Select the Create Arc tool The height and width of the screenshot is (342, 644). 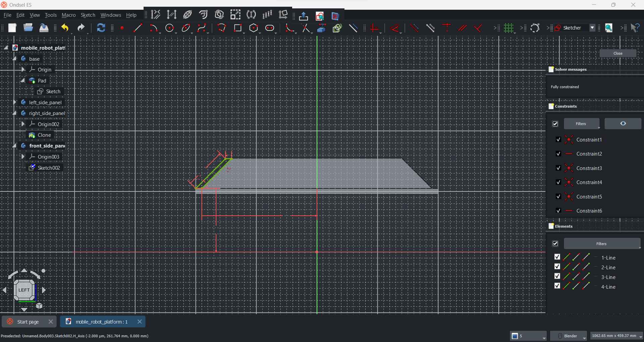[x=154, y=28]
